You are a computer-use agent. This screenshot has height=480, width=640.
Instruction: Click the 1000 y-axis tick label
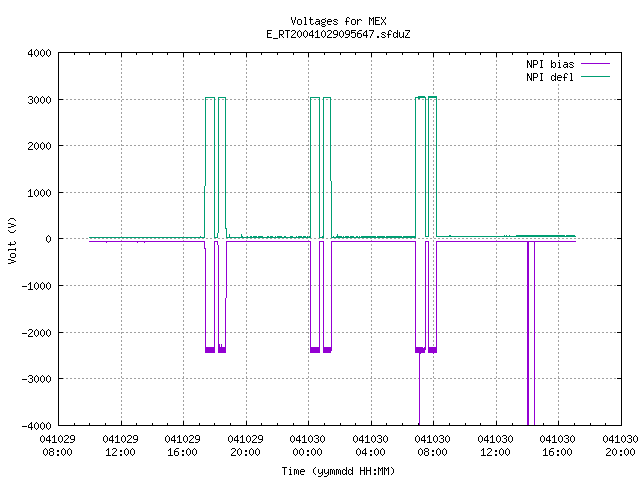coord(39,193)
